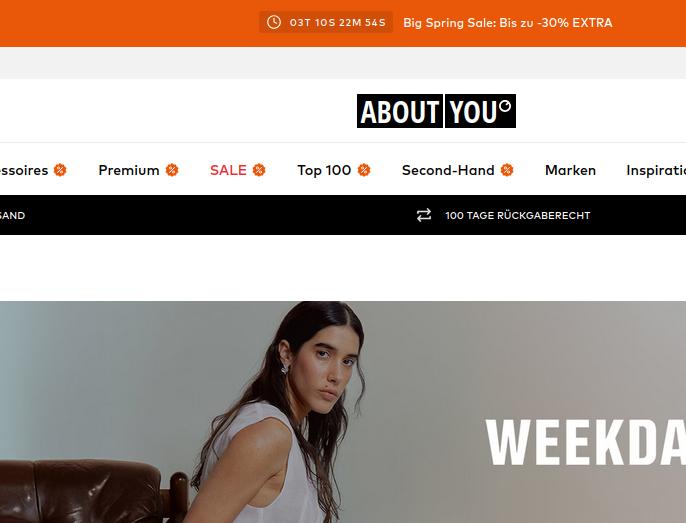Select the Accessoires navigation item
Viewport: 686px width, 523px height.
point(24,170)
